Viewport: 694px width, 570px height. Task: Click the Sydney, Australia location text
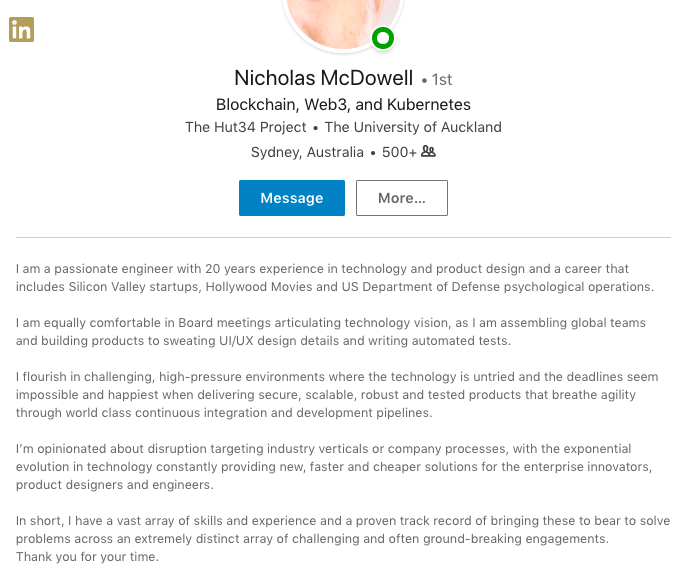coord(307,152)
